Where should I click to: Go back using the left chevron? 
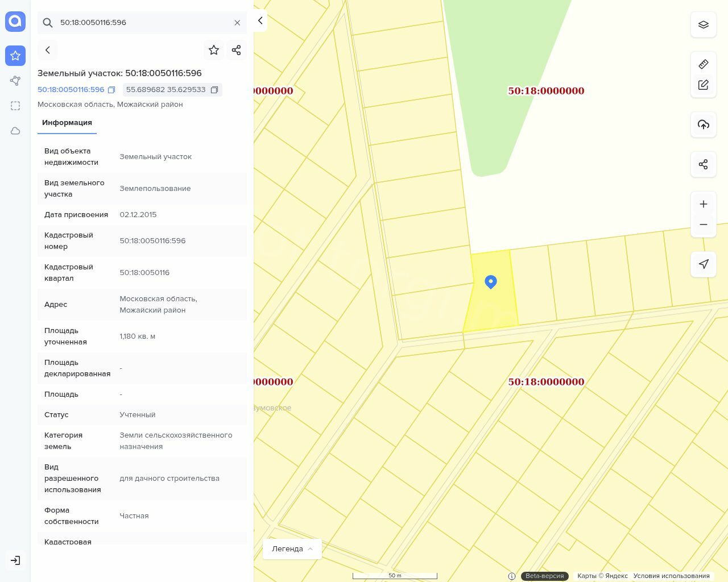(x=48, y=50)
